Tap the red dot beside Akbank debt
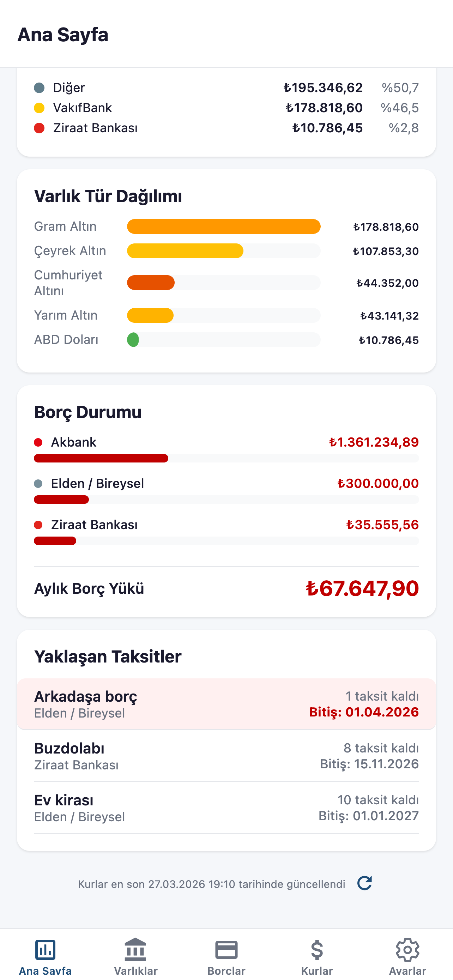Screen dimensions: 453x980 pyautogui.click(x=38, y=442)
